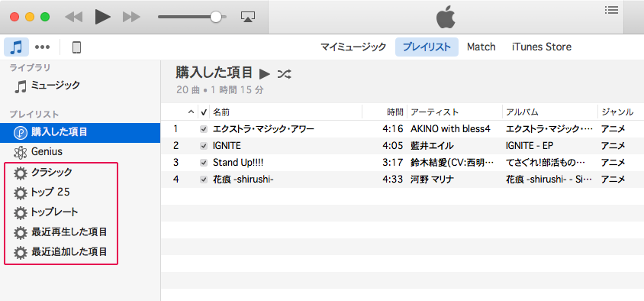Sort by the アーティスト column header
This screenshot has height=301, width=644.
click(434, 112)
